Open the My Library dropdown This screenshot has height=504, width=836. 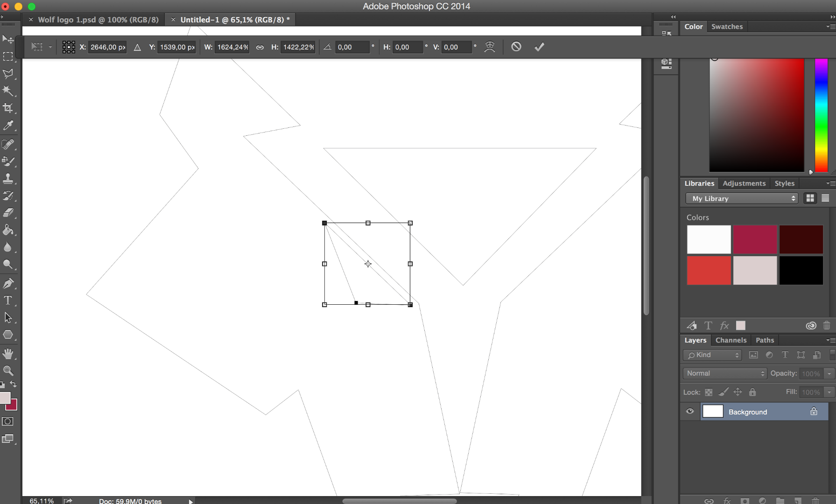(x=742, y=199)
